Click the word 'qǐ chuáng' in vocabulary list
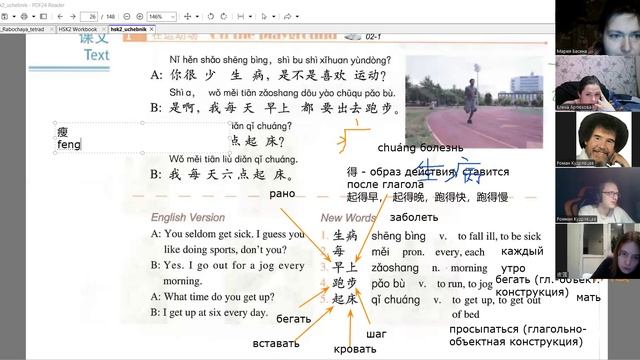Screen dimensions: 640x360 [x=396, y=300]
